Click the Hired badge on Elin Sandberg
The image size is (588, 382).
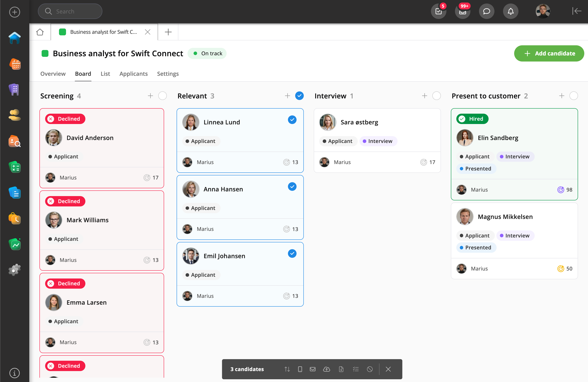[472, 119]
